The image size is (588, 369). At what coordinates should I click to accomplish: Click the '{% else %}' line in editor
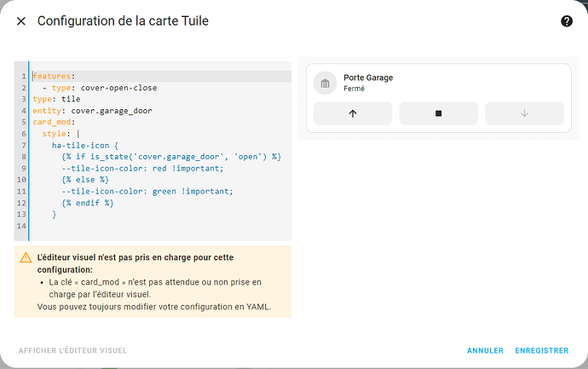[x=85, y=180]
